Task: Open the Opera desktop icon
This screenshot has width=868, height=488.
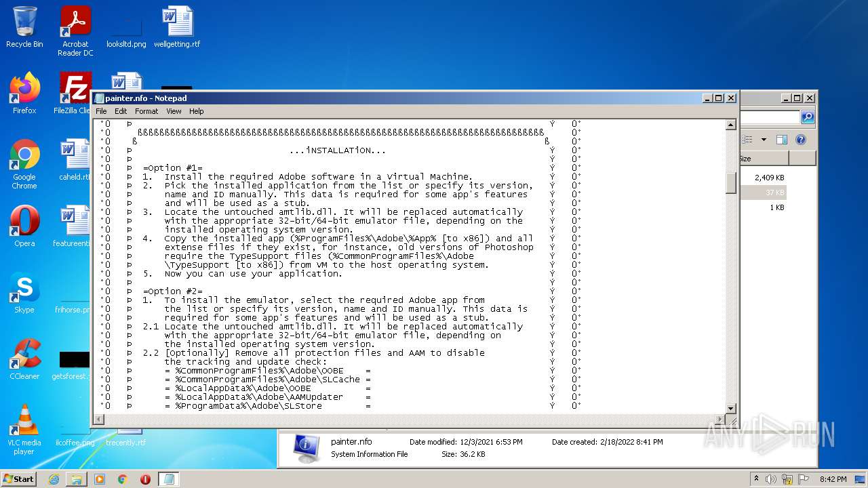Action: pyautogui.click(x=24, y=226)
